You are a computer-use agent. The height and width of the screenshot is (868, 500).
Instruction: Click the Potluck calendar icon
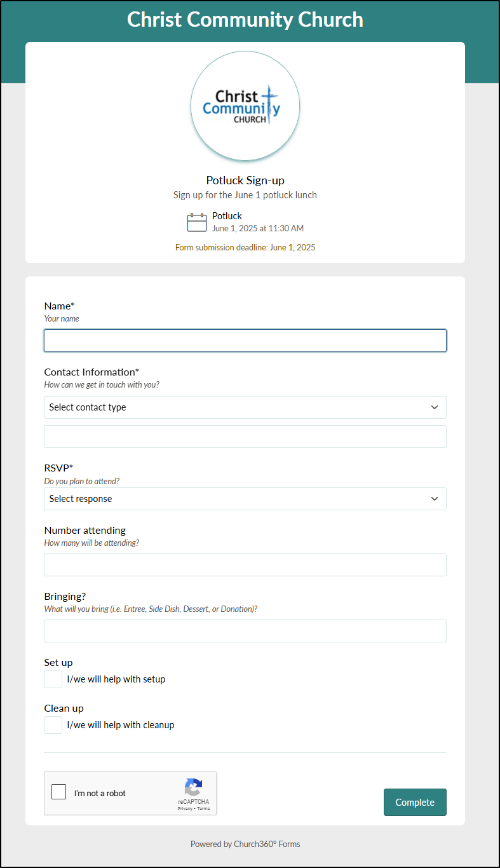197,222
